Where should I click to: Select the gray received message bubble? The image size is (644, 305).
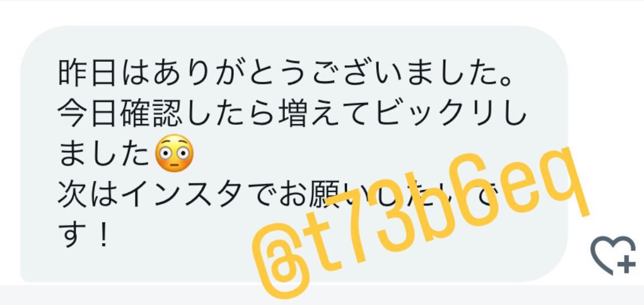pyautogui.click(x=294, y=154)
